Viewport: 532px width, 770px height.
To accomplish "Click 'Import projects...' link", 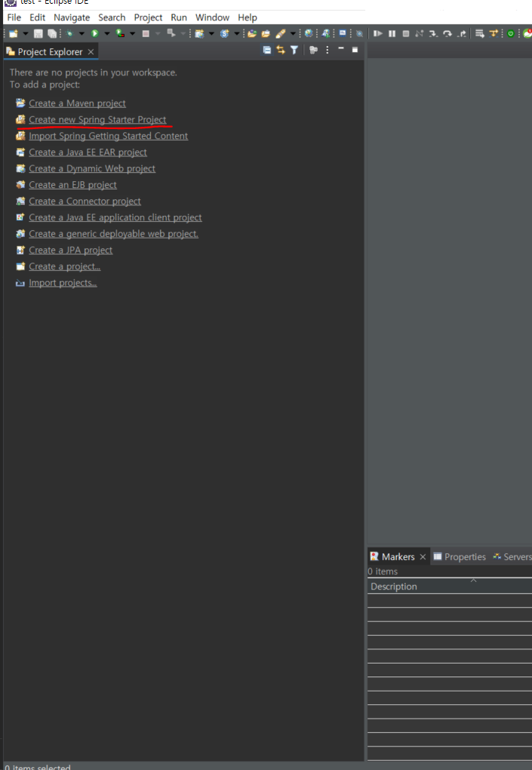I will (63, 282).
